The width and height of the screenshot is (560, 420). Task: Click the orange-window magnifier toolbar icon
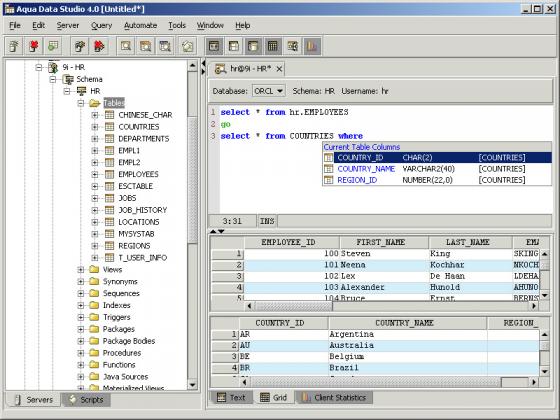coord(145,46)
